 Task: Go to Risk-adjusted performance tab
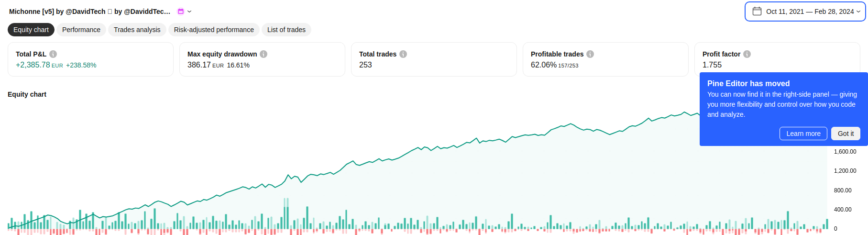(x=214, y=30)
